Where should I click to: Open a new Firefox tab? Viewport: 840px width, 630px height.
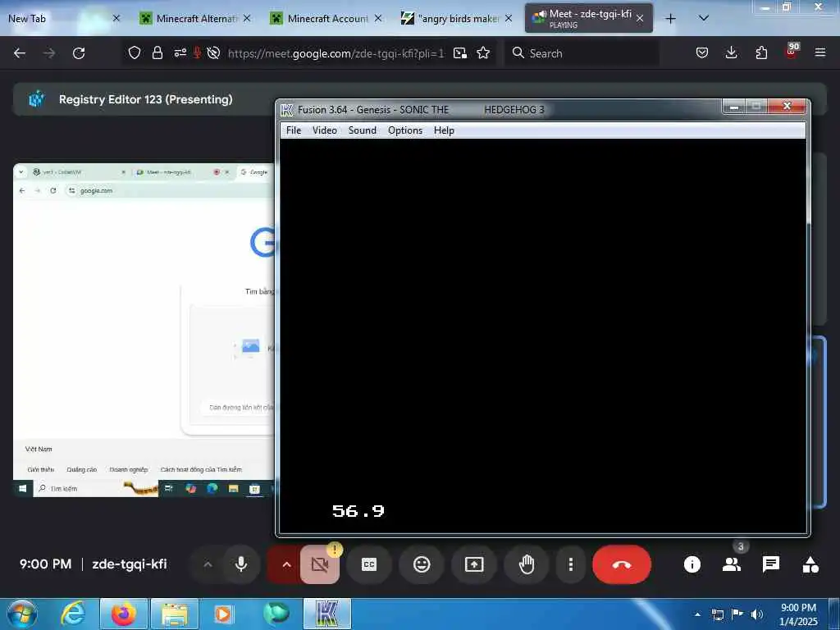670,19
